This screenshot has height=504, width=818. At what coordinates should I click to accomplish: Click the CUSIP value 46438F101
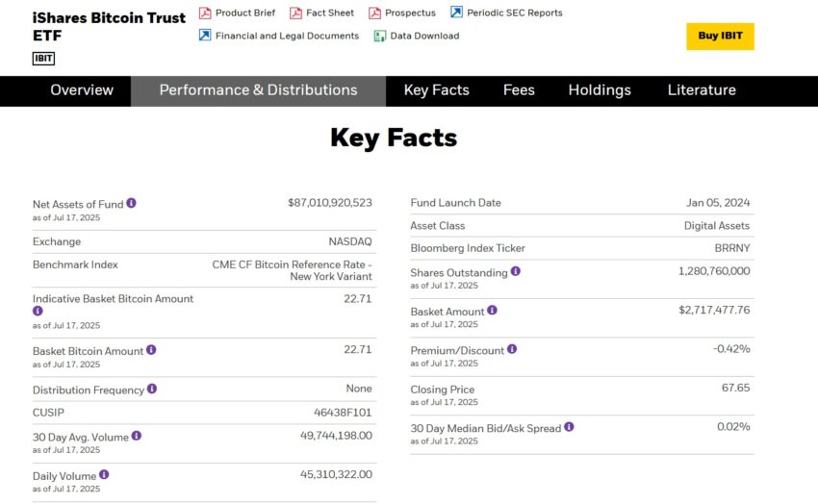343,413
